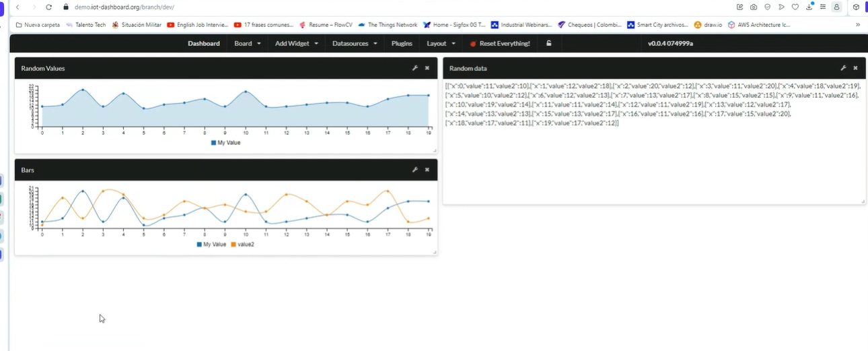Image resolution: width=868 pixels, height=351 pixels.
Task: Open browser downloads icon
Action: 809,7
